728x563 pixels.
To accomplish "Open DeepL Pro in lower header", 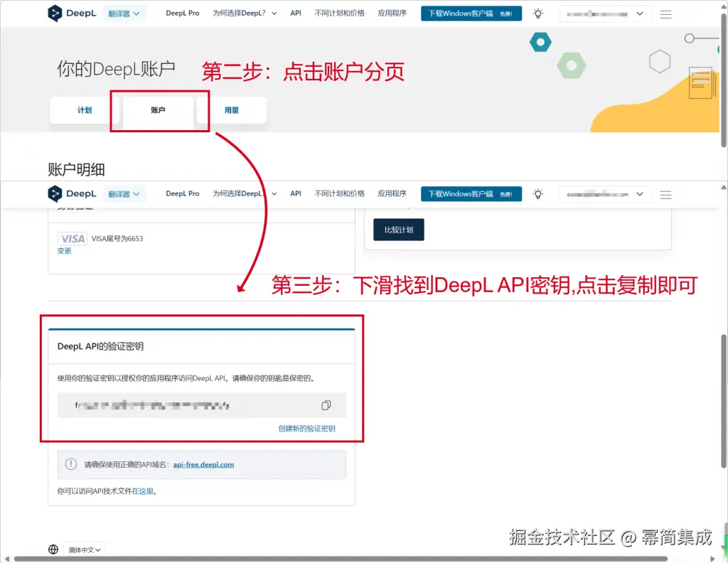I will [183, 193].
